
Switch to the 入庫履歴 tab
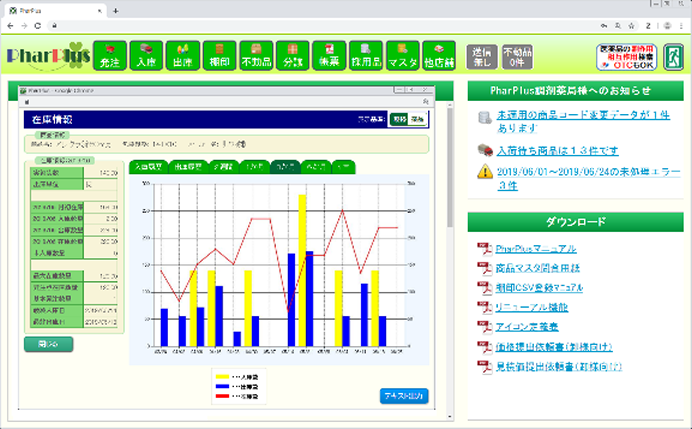148,167
